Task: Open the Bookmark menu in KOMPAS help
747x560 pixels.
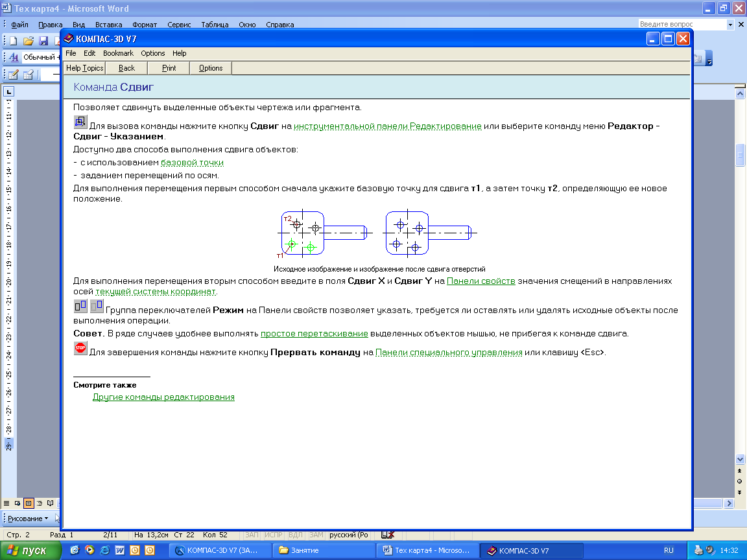Action: pos(118,53)
